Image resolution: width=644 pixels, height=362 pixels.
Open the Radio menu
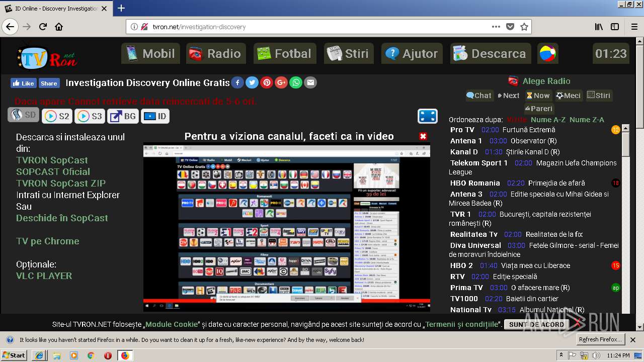tap(216, 53)
